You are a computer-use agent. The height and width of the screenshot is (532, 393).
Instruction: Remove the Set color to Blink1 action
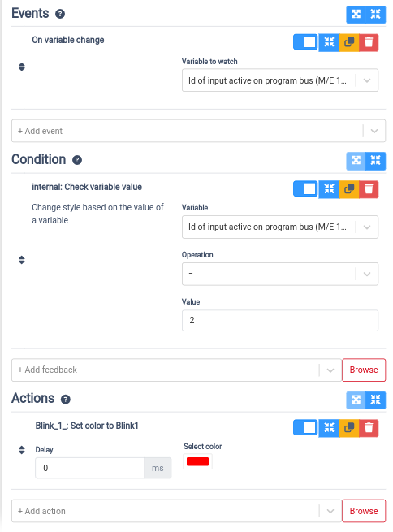[x=369, y=428]
